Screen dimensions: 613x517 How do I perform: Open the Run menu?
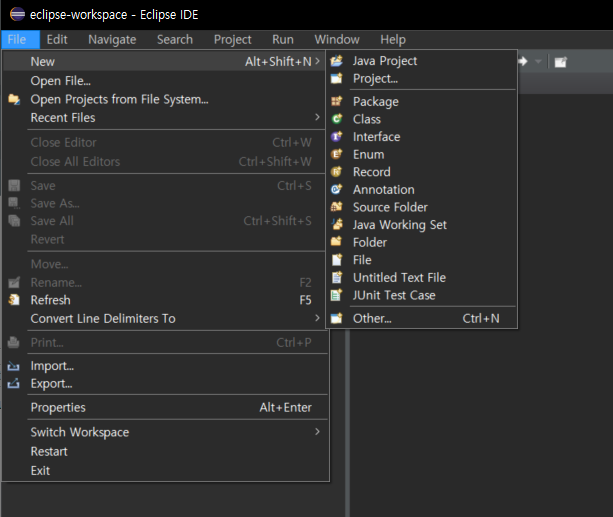pyautogui.click(x=283, y=39)
